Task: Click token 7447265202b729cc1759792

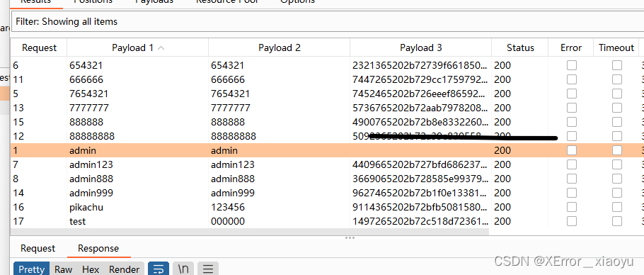Action: pyautogui.click(x=420, y=79)
